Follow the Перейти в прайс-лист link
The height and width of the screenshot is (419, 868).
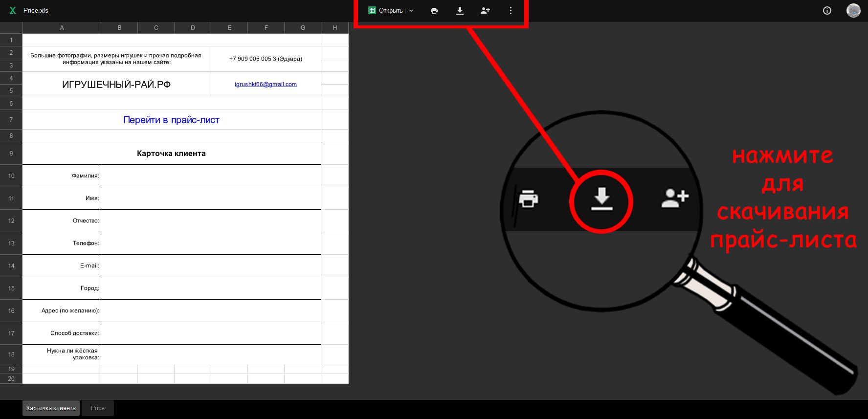tap(171, 120)
